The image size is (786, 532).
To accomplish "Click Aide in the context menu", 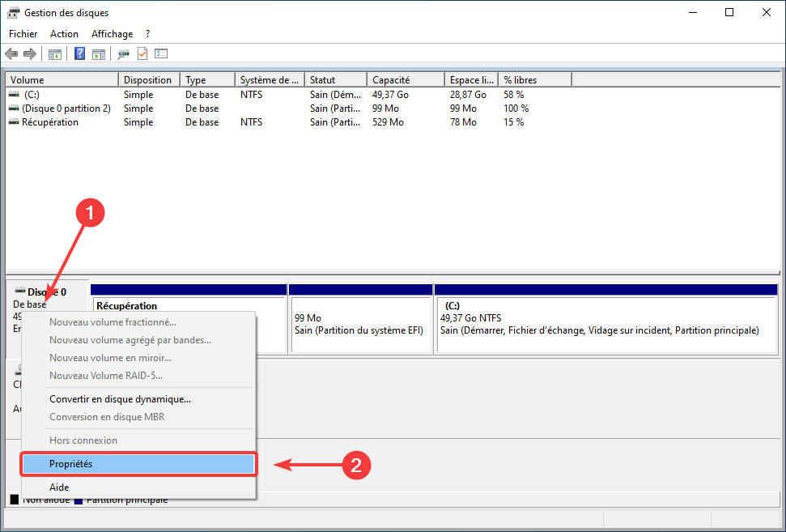I will point(60,487).
